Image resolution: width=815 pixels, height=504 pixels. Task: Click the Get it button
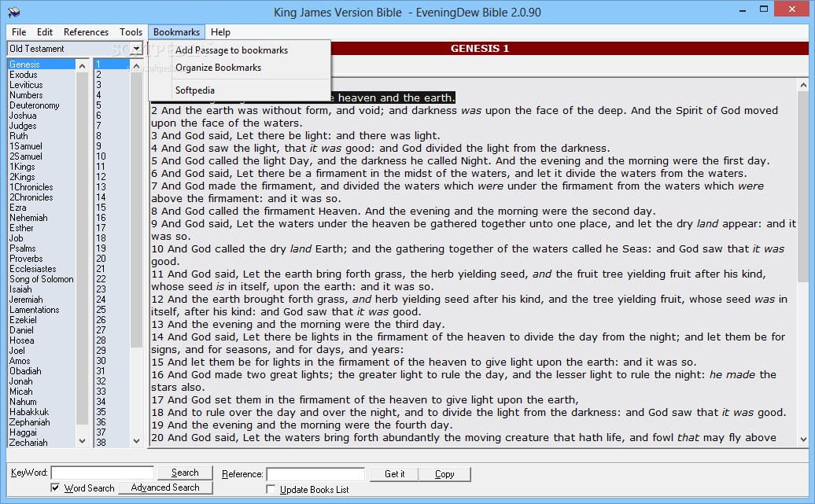coord(394,474)
